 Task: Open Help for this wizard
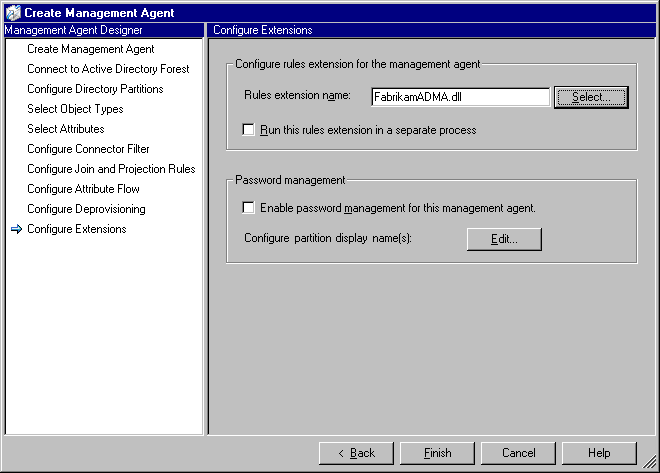(x=599, y=453)
